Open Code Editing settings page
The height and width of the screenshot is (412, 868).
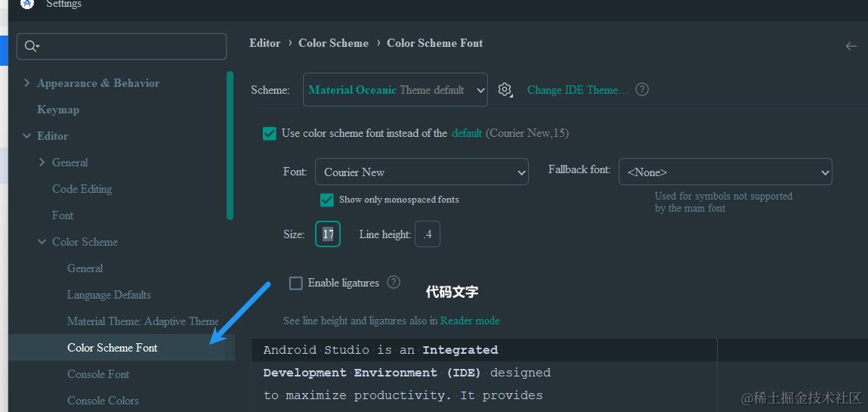[x=82, y=189]
